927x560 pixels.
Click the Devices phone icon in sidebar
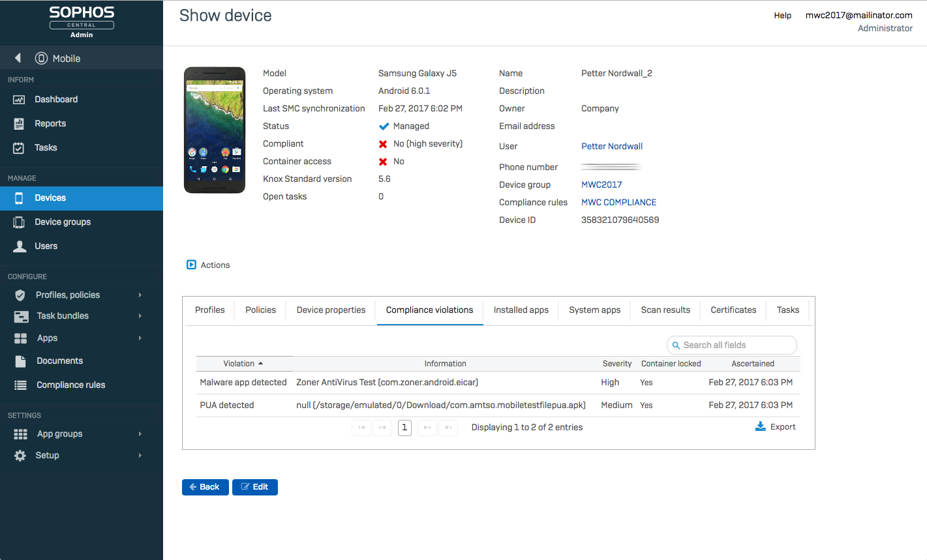(x=19, y=198)
